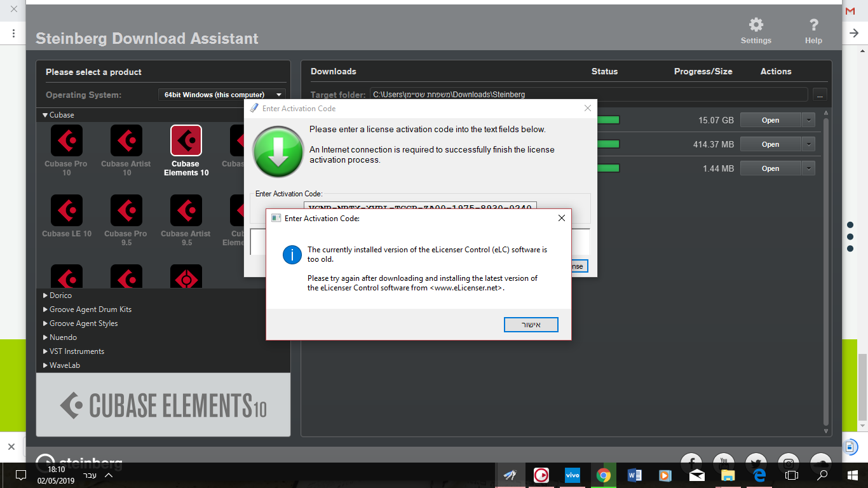Browse target folder with the ... button
This screenshot has height=488, width=868.
[820, 95]
